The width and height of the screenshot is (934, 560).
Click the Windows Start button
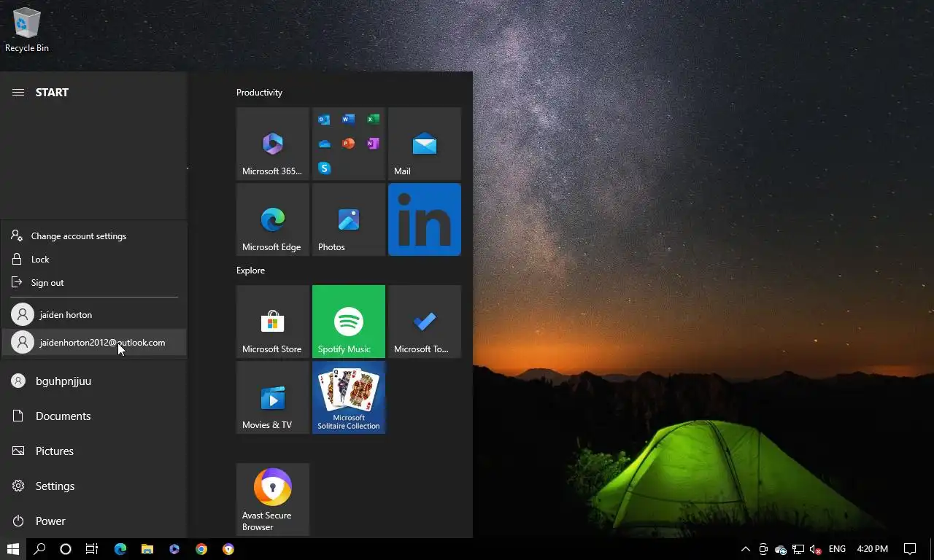pos(13,549)
